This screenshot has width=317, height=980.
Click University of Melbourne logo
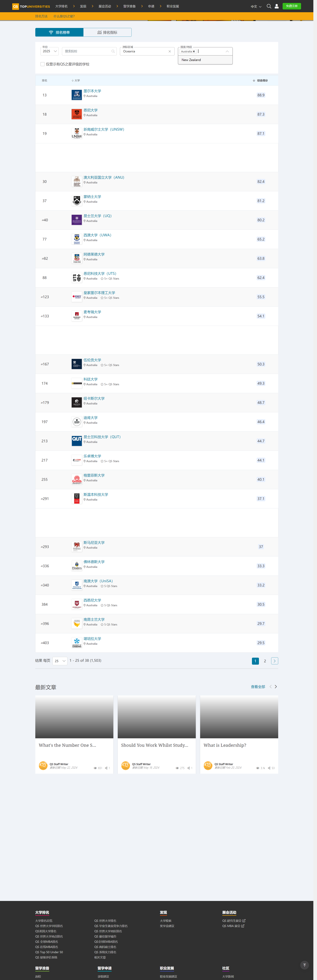77,95
